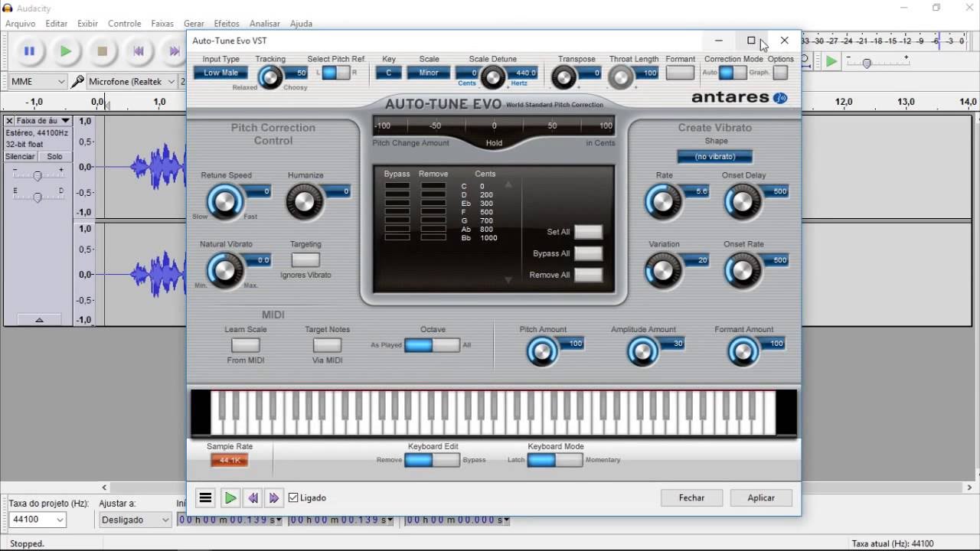
Task: Toggle Target Notes Via MIDI button
Action: point(327,345)
